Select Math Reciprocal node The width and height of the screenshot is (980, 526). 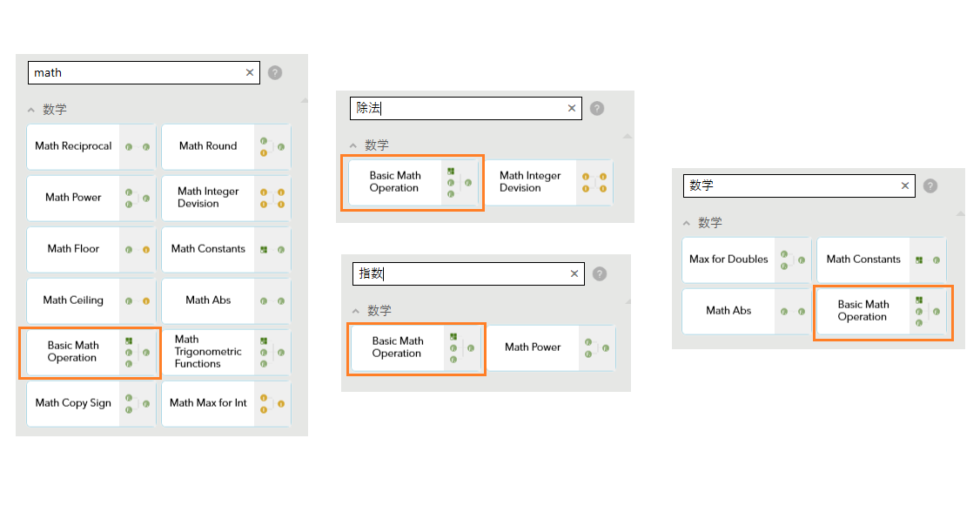point(73,146)
